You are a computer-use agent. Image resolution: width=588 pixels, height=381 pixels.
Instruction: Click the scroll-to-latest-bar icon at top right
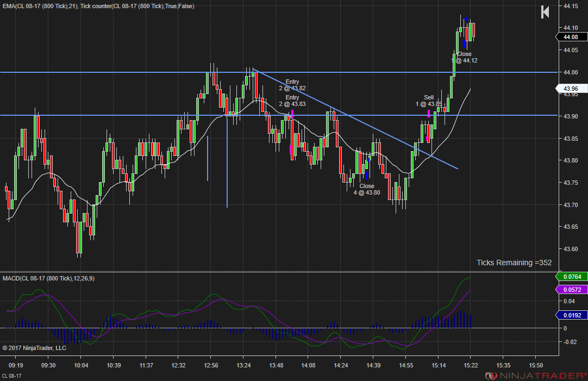[x=545, y=12]
